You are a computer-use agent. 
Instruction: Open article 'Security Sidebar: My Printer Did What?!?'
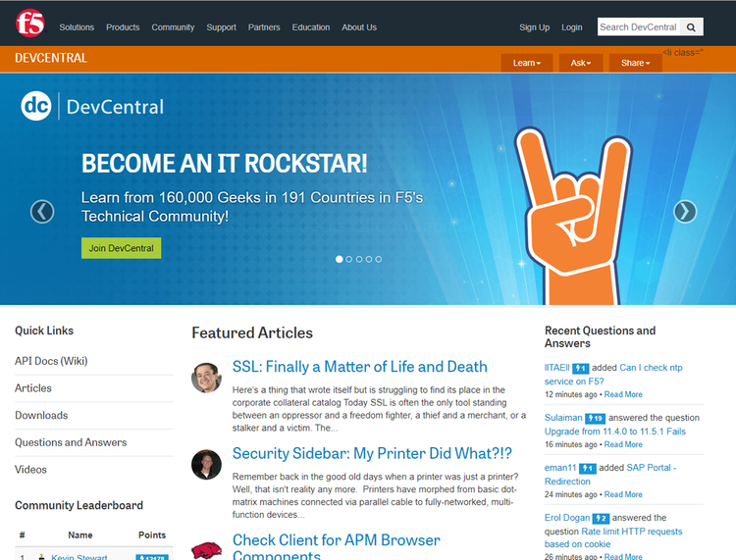tap(372, 453)
